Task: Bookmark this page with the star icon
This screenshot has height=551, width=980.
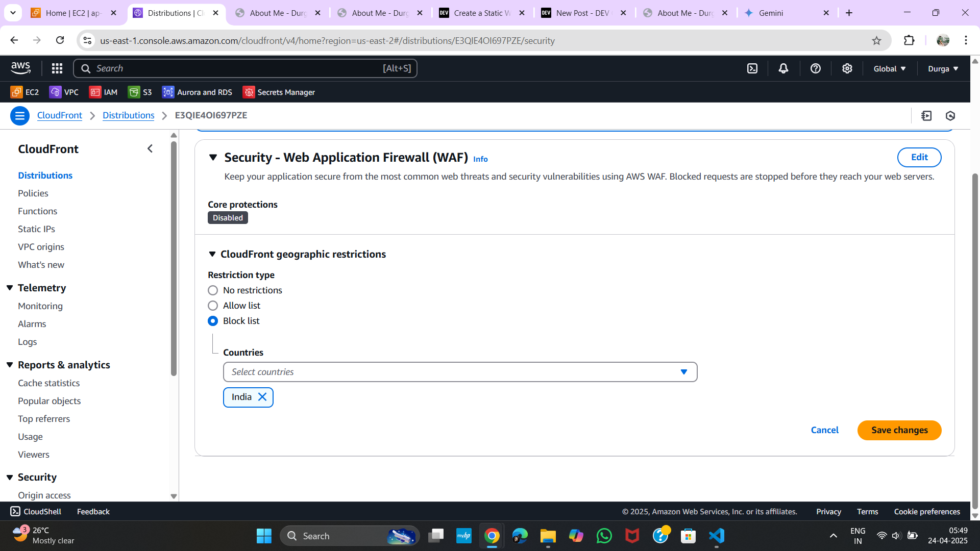Action: [876, 40]
